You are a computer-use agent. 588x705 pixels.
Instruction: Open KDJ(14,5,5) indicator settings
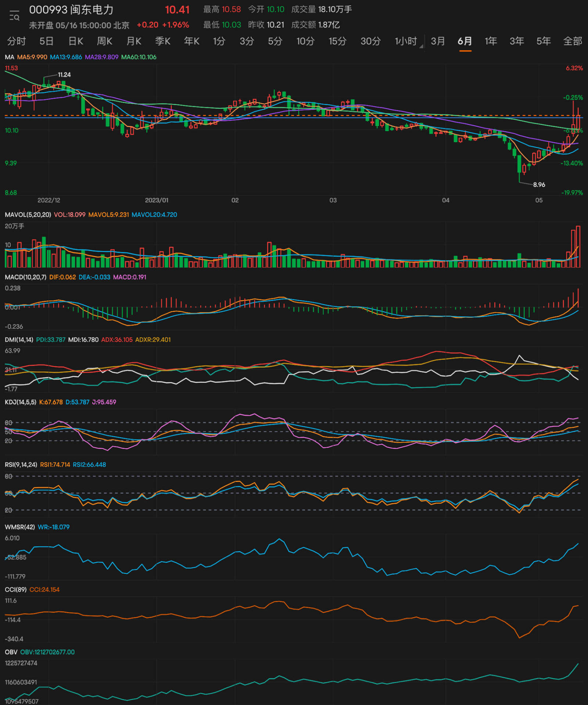coord(21,402)
